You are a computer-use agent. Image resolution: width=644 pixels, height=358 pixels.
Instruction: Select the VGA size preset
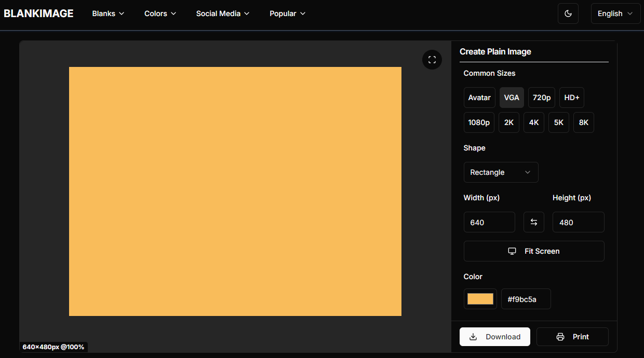[512, 98]
